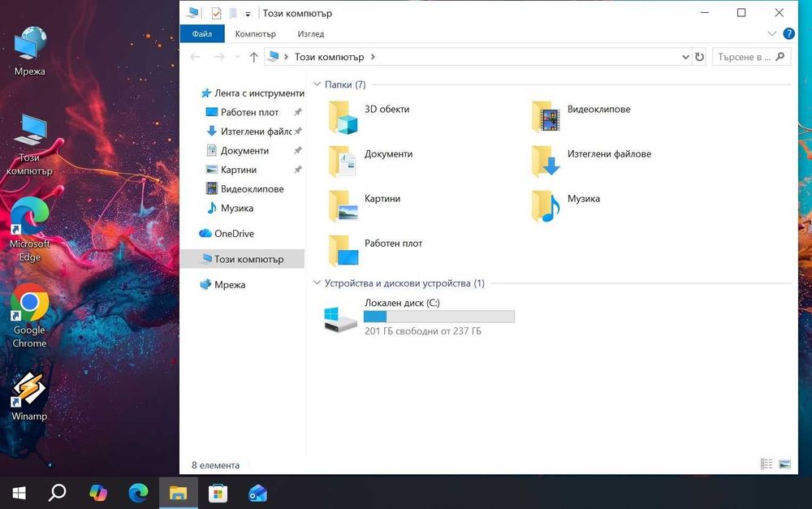Select the Документи folder icon in main pane
Viewport: 812px width, 509px height.
pyautogui.click(x=343, y=162)
